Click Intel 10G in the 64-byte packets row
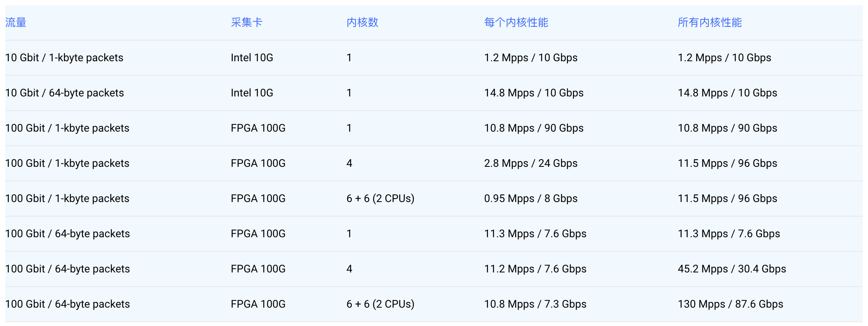Screen dimensions: 868x326 click(x=252, y=93)
